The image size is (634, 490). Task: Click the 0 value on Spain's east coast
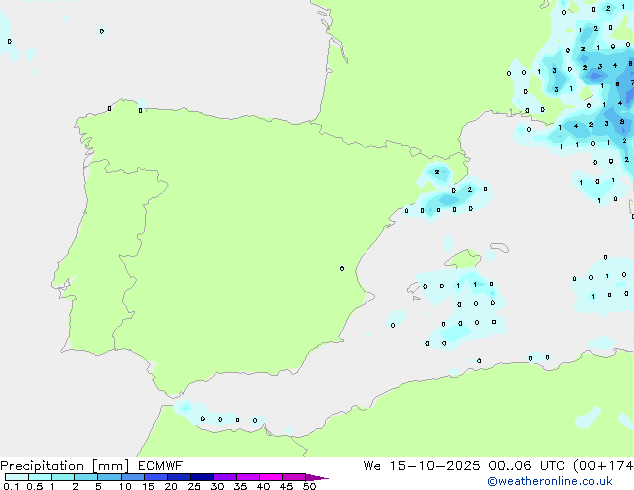[342, 268]
